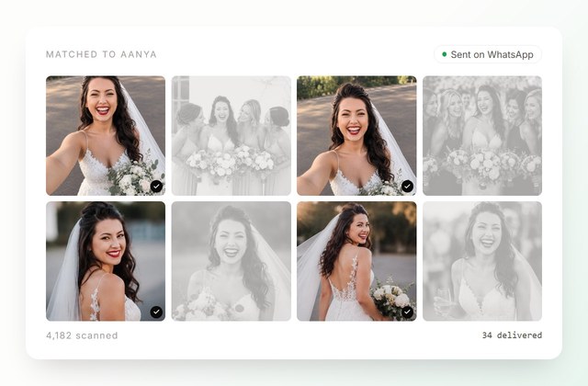The width and height of the screenshot is (588, 386).
Task: Open the over-shoulder portrait with the veil
Action: point(106,261)
